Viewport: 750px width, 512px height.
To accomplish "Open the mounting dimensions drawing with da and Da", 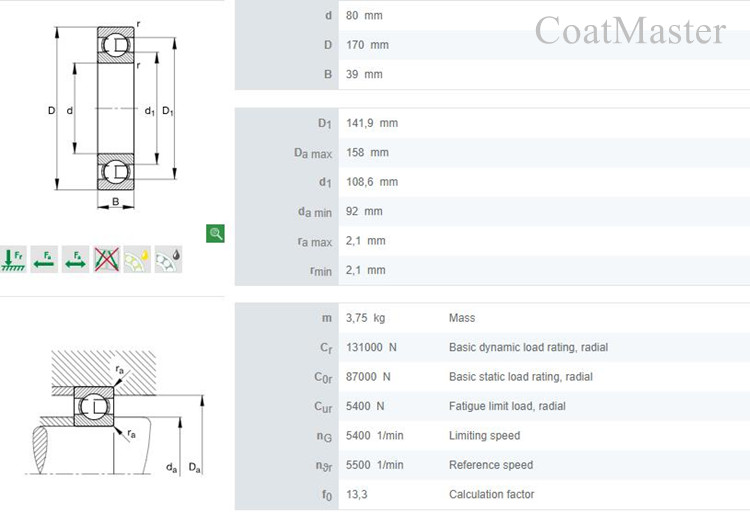I will [114, 412].
